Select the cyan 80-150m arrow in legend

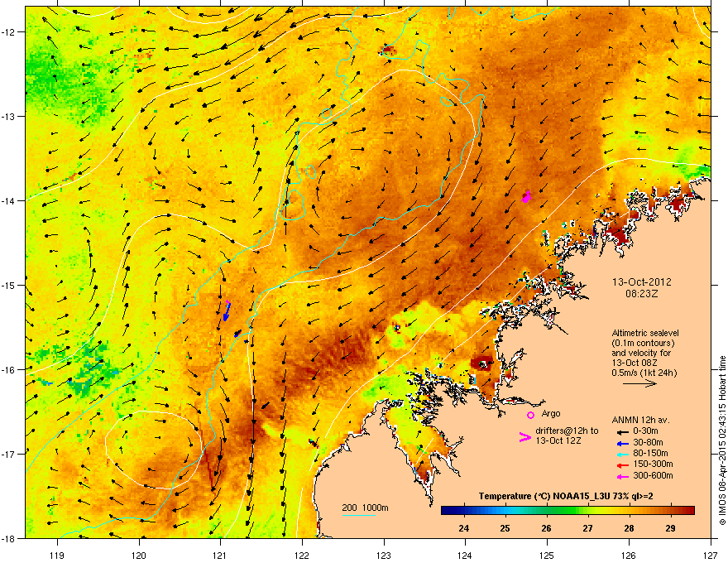(x=622, y=454)
